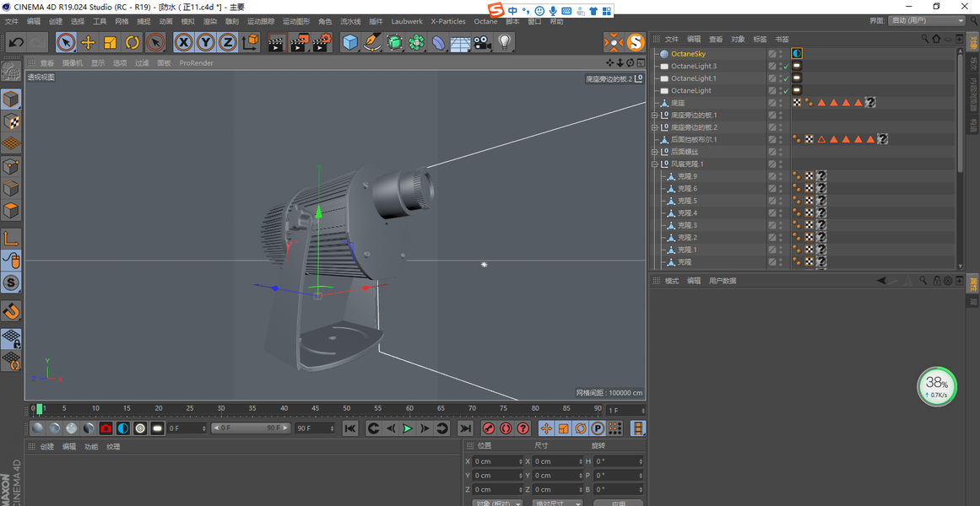Viewport: 980px width, 506px height.
Task: Open the Subdivision Surface generators icon
Action: (394, 42)
